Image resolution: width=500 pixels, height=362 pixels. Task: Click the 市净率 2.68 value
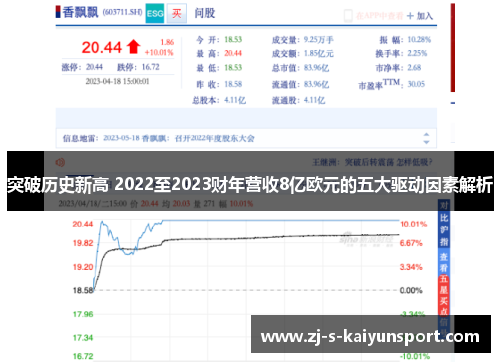[414, 68]
